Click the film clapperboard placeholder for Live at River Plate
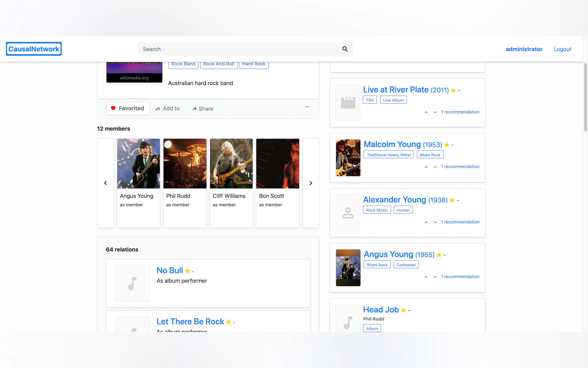 [348, 103]
